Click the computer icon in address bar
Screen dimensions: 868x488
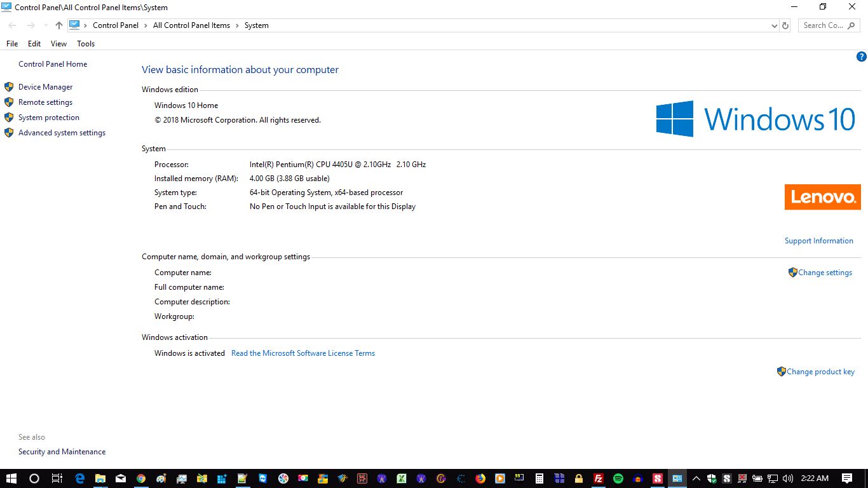coord(74,25)
